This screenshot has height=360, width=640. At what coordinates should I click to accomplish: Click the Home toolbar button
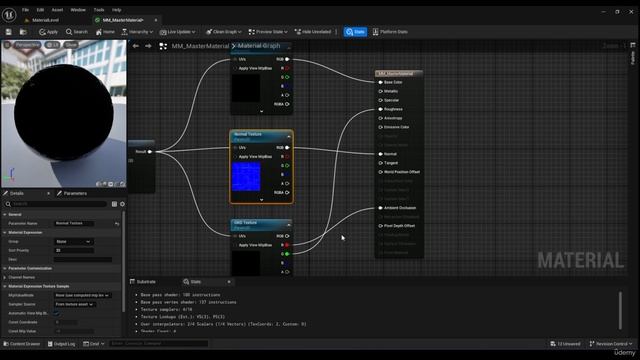coord(105,32)
